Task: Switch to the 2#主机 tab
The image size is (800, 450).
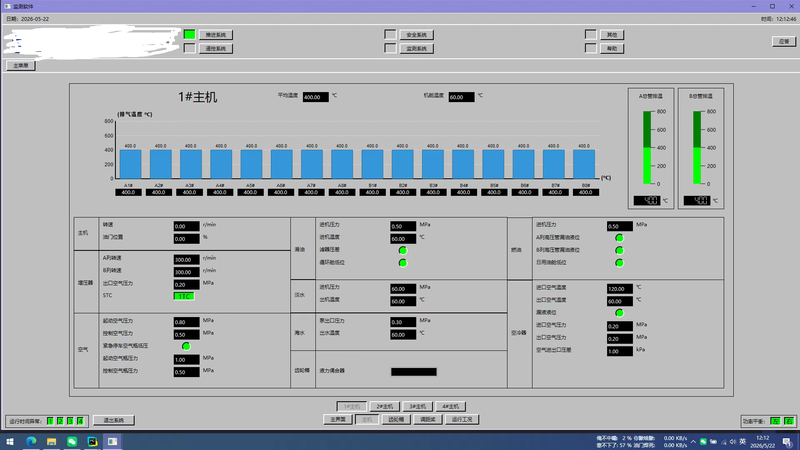Action: pos(385,407)
